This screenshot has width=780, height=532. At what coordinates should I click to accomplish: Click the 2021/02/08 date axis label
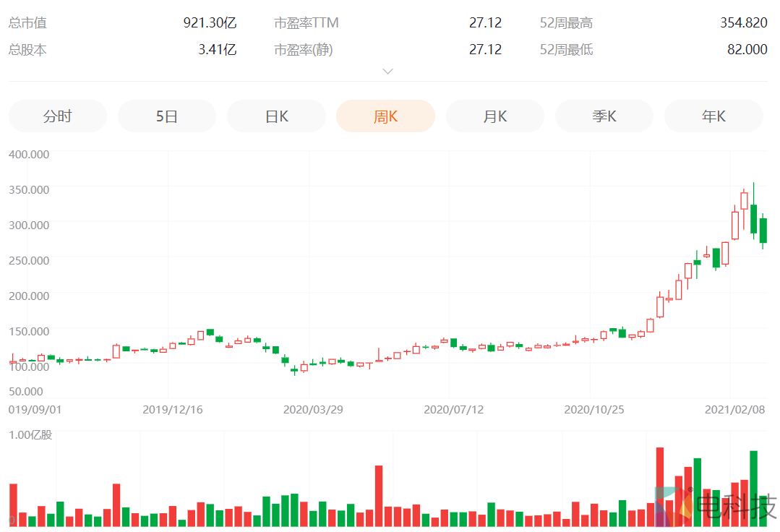click(734, 410)
